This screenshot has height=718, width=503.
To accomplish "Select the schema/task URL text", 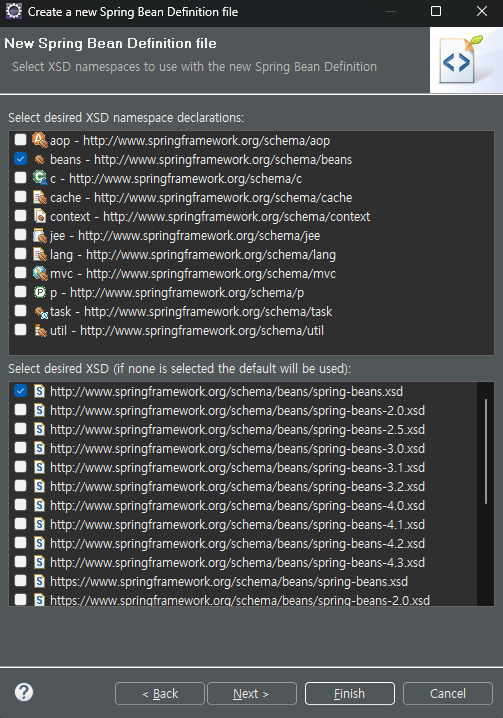I will [208, 312].
